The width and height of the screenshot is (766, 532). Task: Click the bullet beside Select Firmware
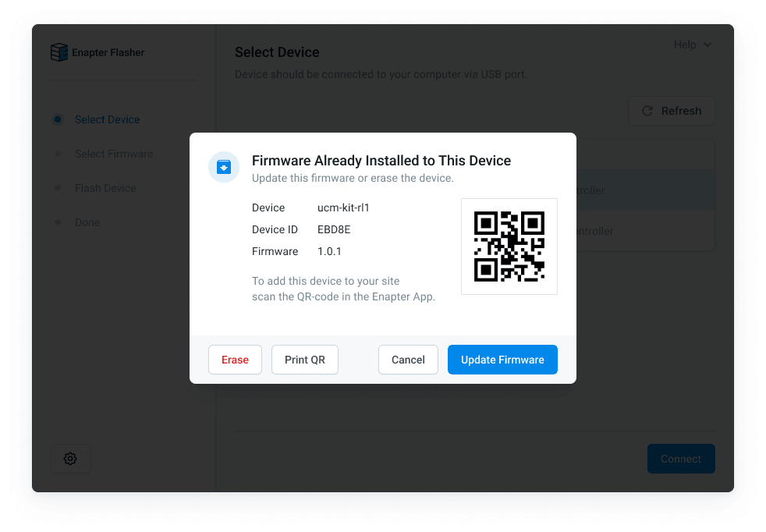coord(58,154)
